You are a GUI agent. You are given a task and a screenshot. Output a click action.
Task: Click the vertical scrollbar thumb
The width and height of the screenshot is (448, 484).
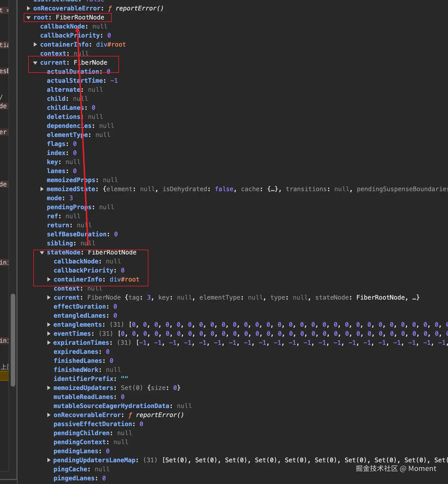pyautogui.click(x=13, y=340)
